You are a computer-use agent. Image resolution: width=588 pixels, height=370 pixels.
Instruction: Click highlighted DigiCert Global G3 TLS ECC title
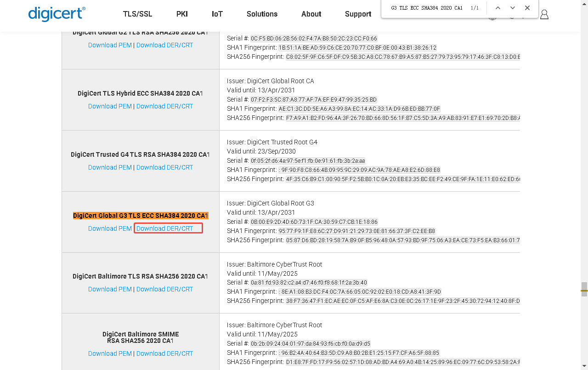141,216
